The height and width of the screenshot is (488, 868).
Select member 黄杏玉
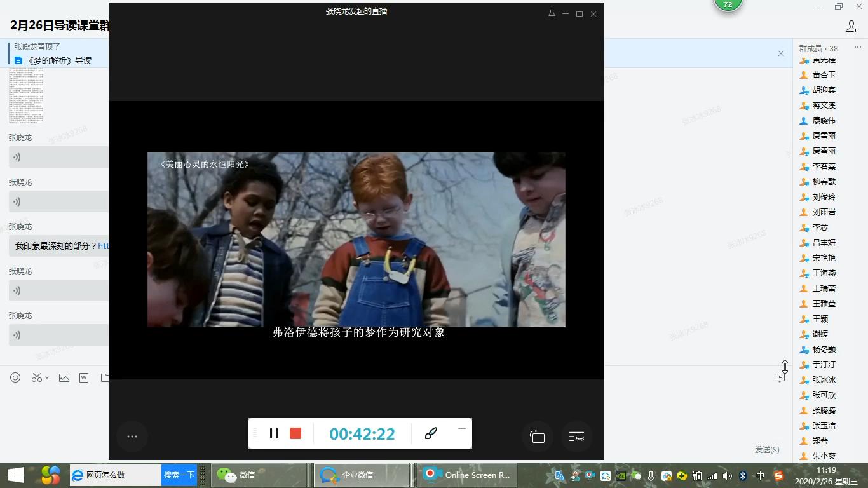tap(824, 75)
